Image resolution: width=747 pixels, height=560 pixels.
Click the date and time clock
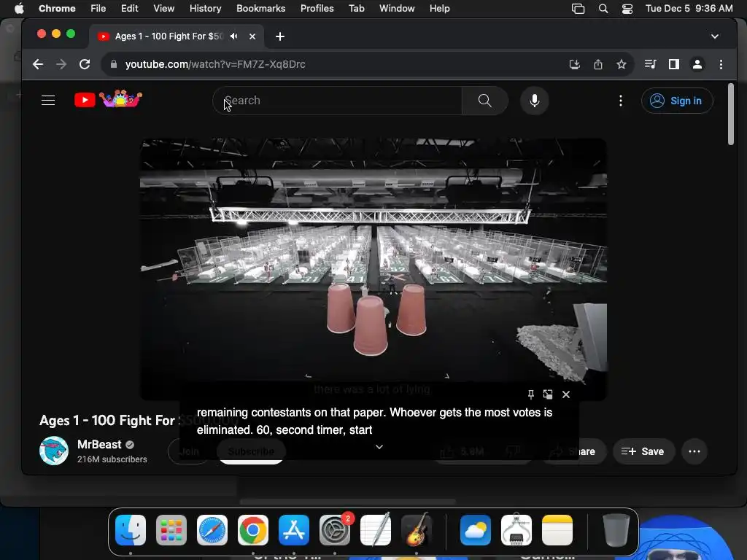point(689,9)
